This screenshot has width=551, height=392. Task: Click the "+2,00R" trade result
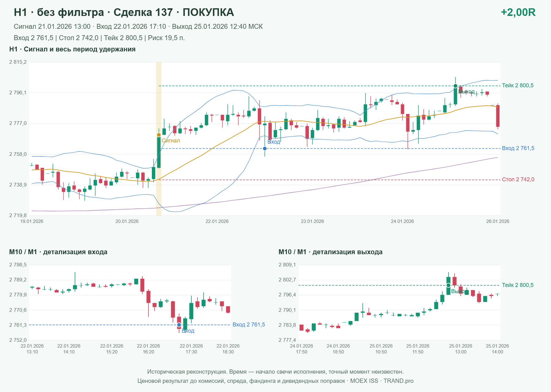[518, 12]
